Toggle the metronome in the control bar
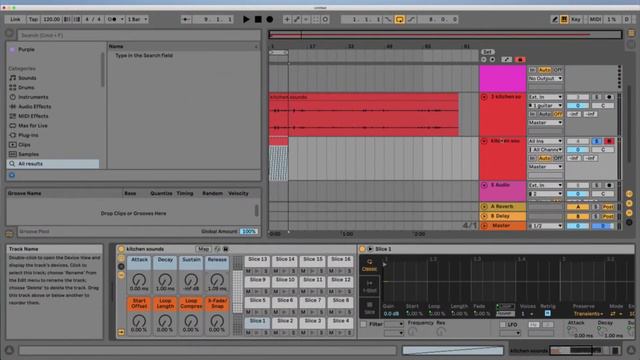Image resolution: width=640 pixels, height=360 pixels. tap(114, 19)
